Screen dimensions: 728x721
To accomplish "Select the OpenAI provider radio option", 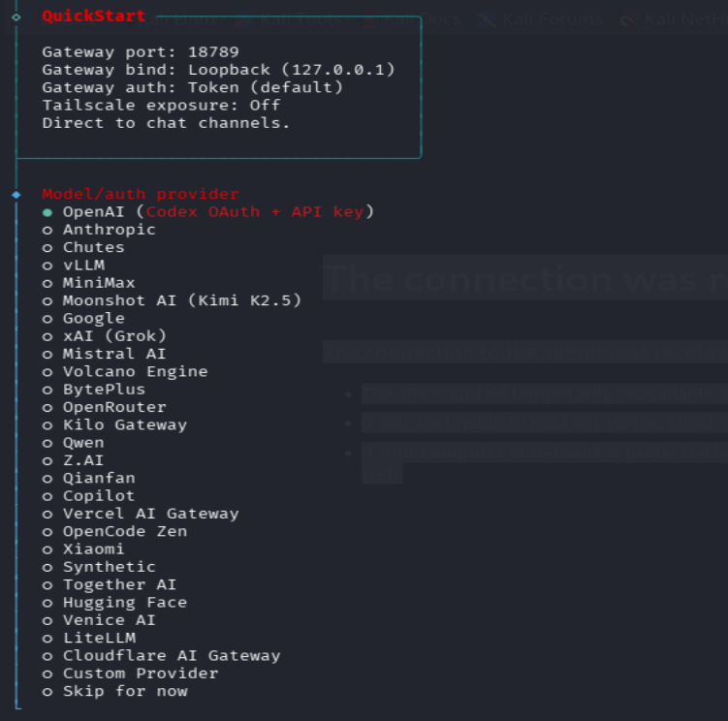I will point(208,212).
